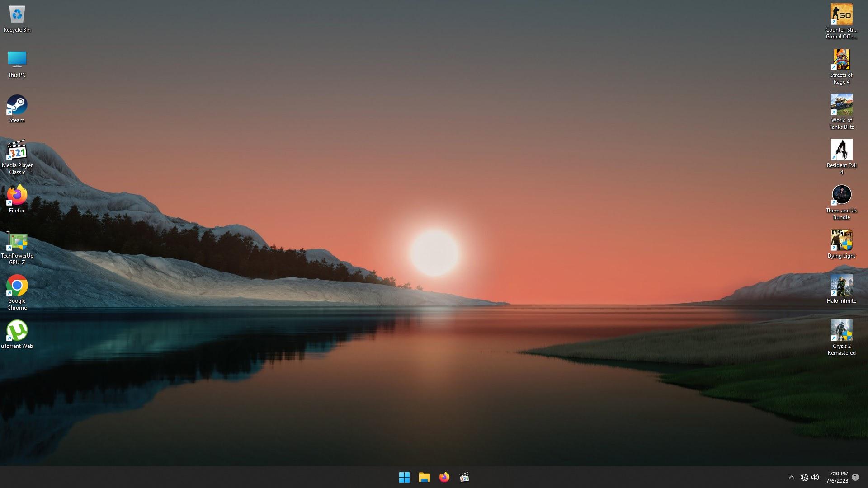
Task: Open Dying Light from the desktop
Action: pyautogui.click(x=841, y=240)
